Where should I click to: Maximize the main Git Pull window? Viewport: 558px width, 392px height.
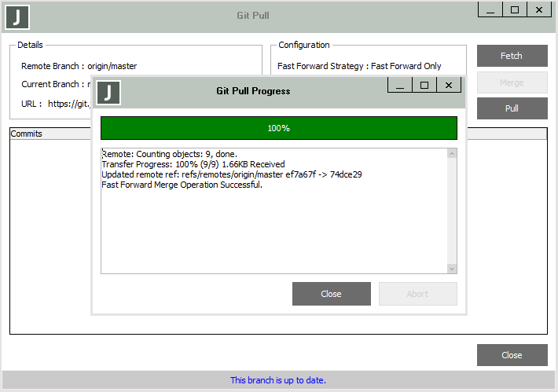pos(515,9)
